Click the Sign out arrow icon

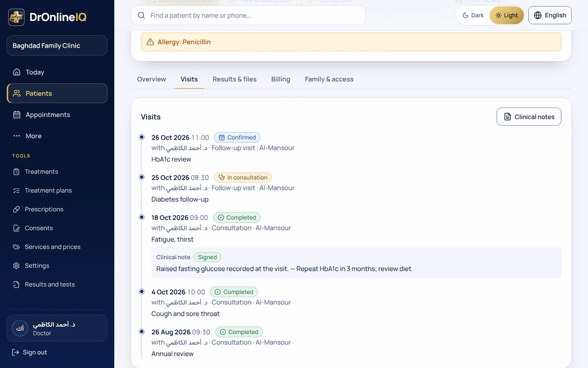coord(16,352)
